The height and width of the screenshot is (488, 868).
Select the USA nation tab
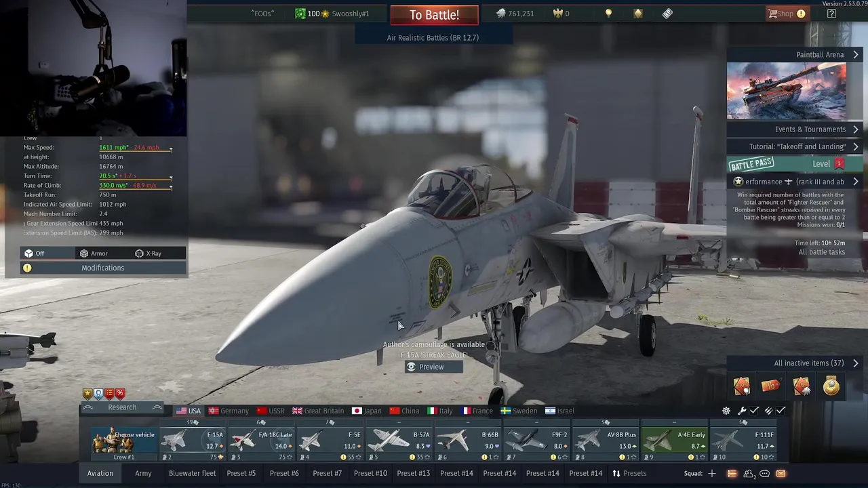pyautogui.click(x=189, y=411)
